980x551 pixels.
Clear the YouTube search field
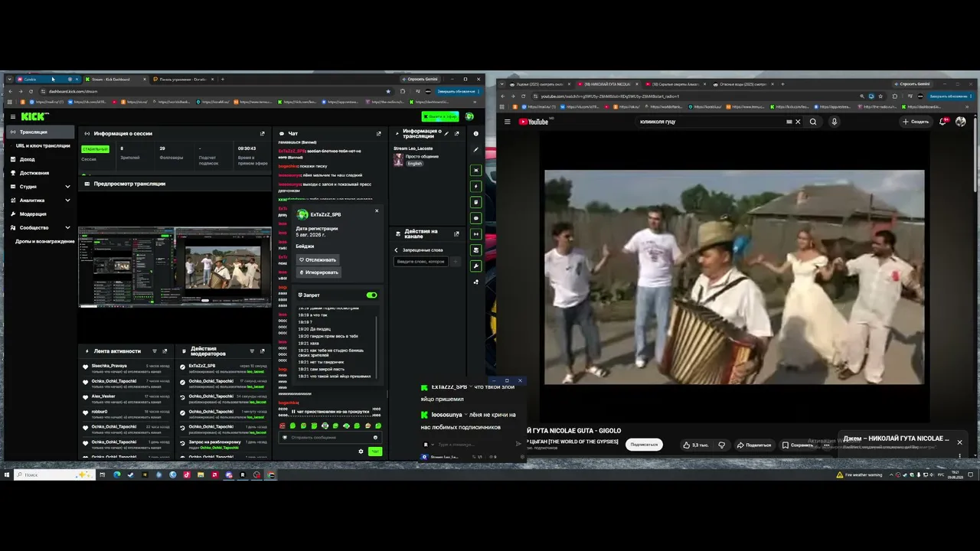798,122
